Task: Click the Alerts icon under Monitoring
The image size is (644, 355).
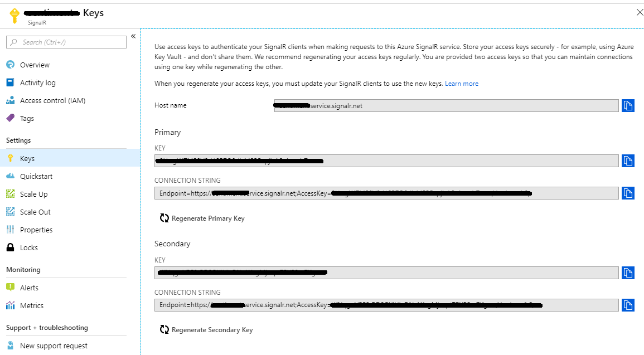Action: pos(10,287)
